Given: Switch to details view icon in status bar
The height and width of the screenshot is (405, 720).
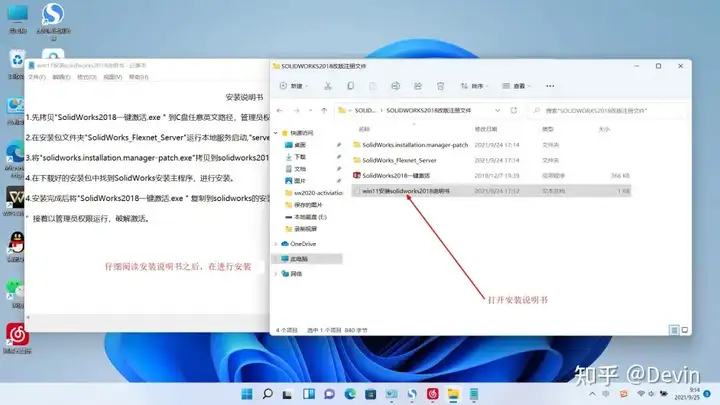Looking at the screenshot, I should point(674,330).
